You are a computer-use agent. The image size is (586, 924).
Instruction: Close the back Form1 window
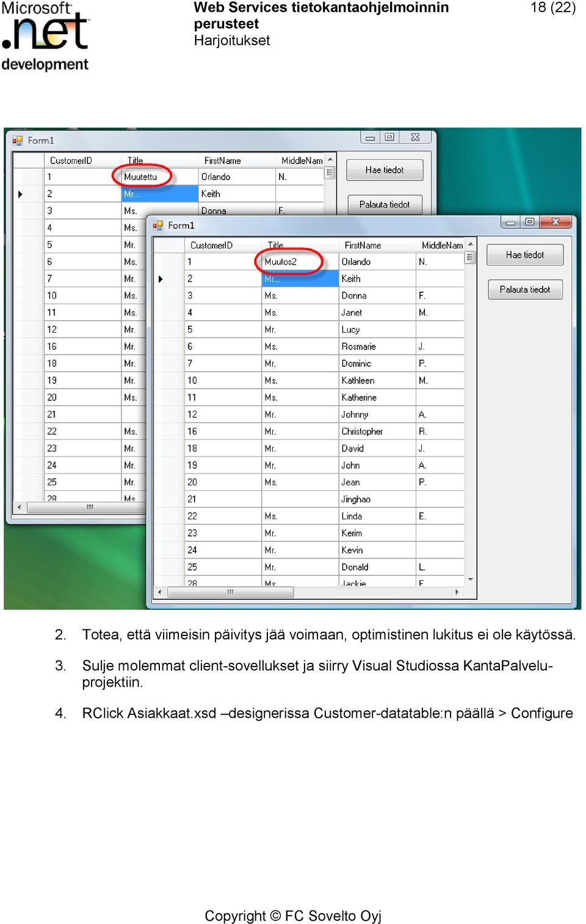pyautogui.click(x=415, y=137)
